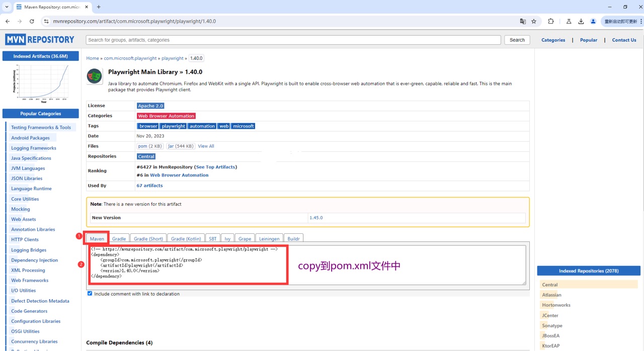Open Categories in the top navigation

point(553,40)
